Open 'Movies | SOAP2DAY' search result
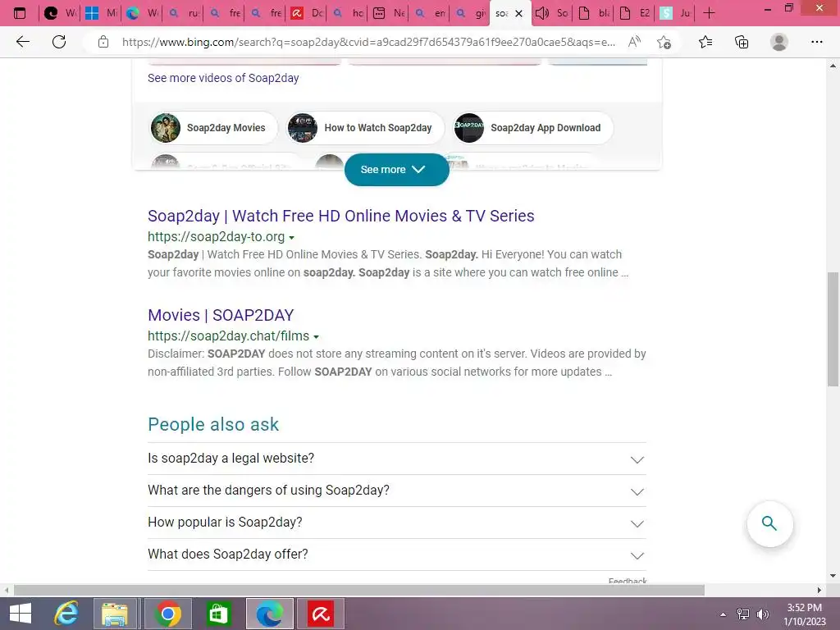840x630 pixels. [221, 315]
